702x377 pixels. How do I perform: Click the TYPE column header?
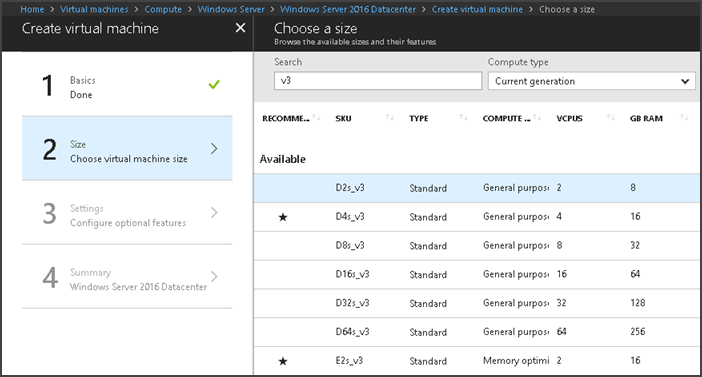click(x=419, y=118)
